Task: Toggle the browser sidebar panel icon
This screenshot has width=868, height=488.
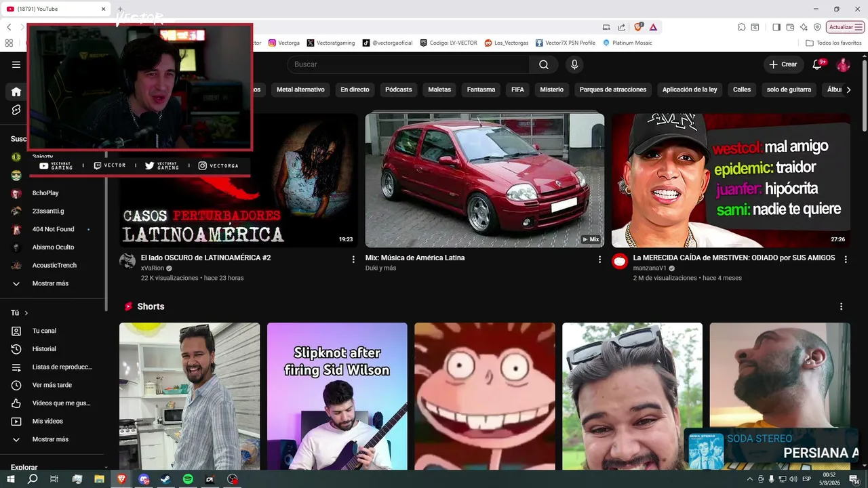Action: click(x=776, y=27)
